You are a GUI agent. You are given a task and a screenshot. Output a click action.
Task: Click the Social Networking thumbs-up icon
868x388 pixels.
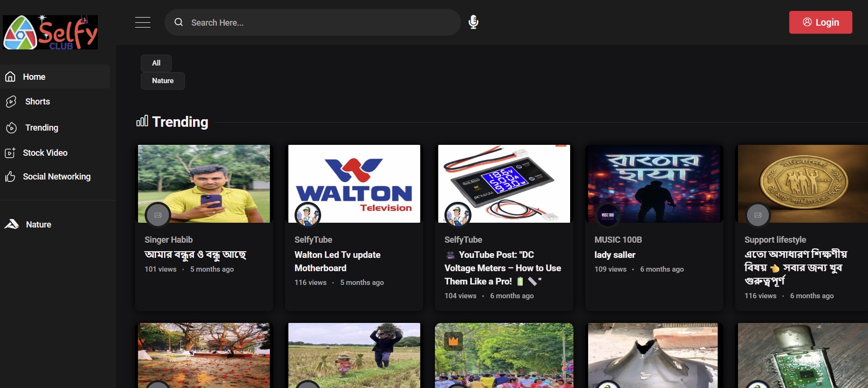point(10,177)
